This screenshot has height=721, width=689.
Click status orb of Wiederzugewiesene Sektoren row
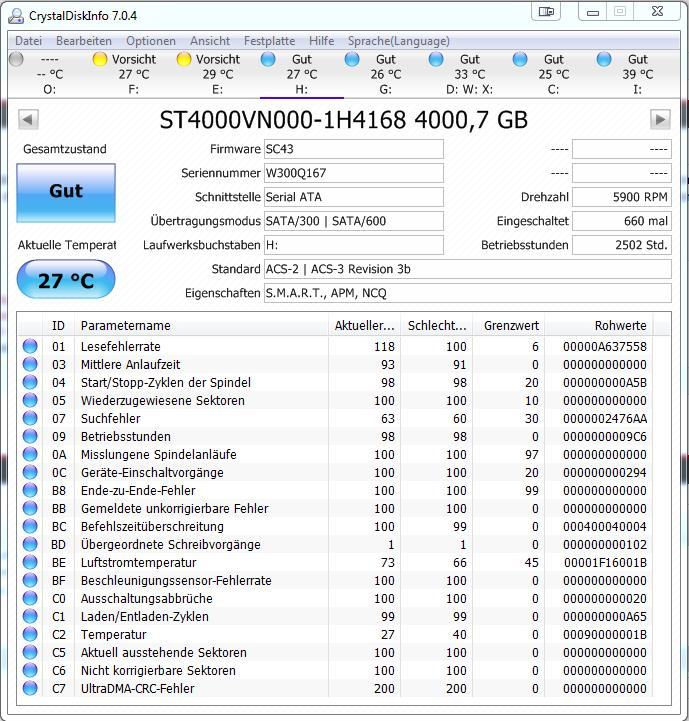(30, 400)
